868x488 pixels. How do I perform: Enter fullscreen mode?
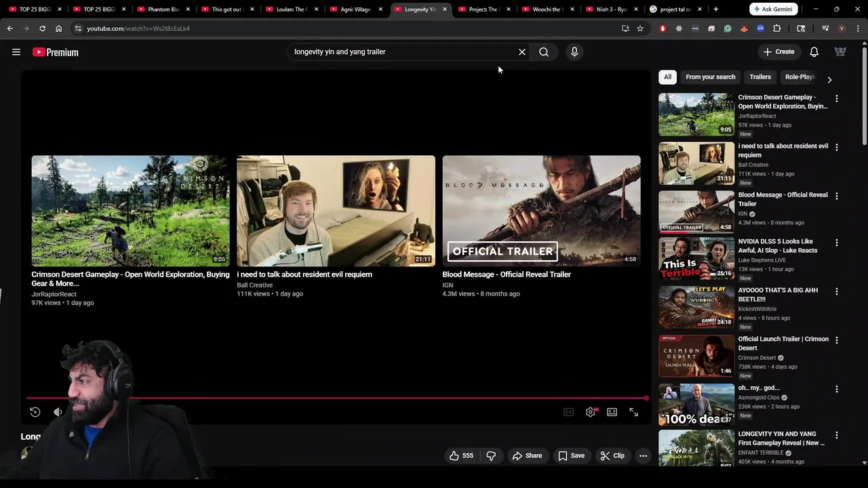coord(634,412)
